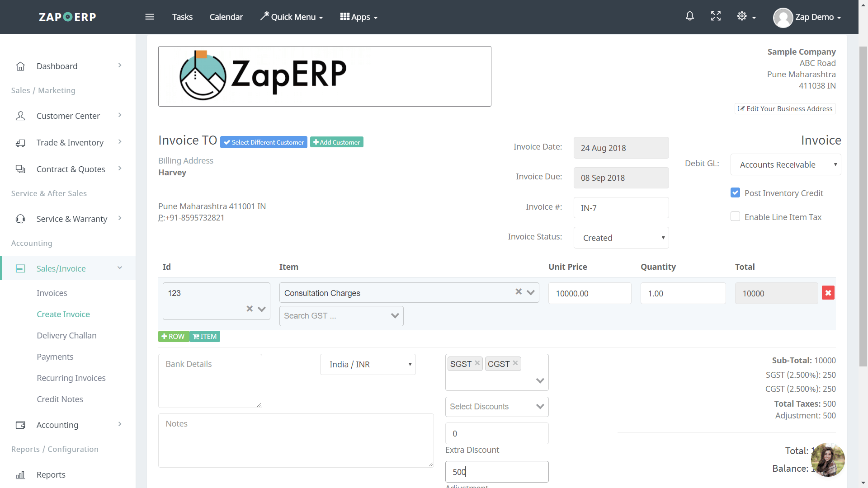Click the ZapERP logo in header

tap(67, 17)
